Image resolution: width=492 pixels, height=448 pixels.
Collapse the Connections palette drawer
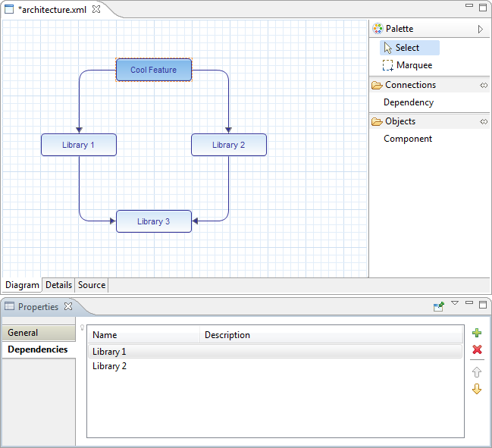point(484,86)
